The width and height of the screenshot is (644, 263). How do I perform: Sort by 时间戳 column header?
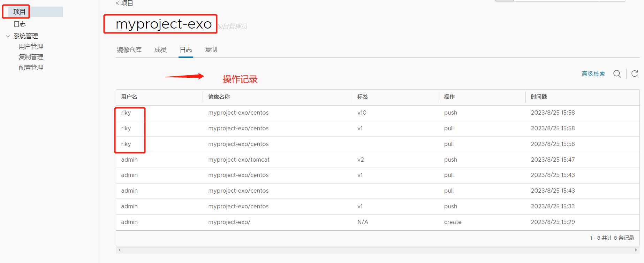point(539,97)
